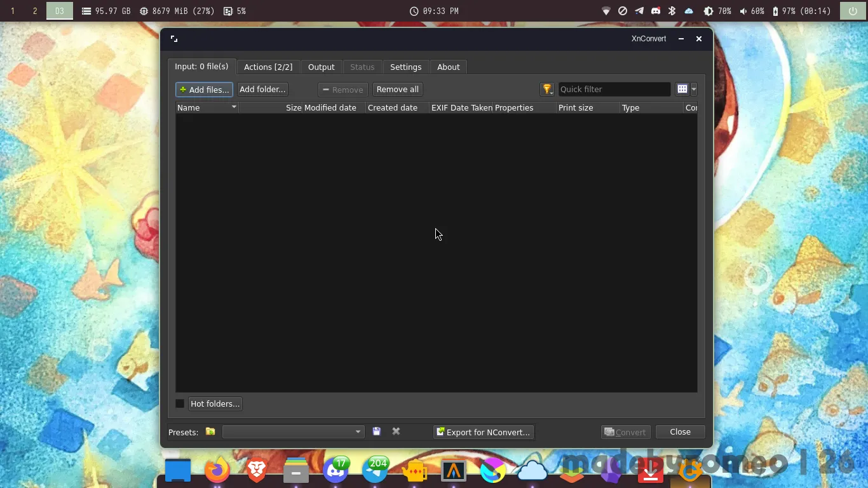
Task: Launch Firefox from the dock
Action: click(x=217, y=471)
